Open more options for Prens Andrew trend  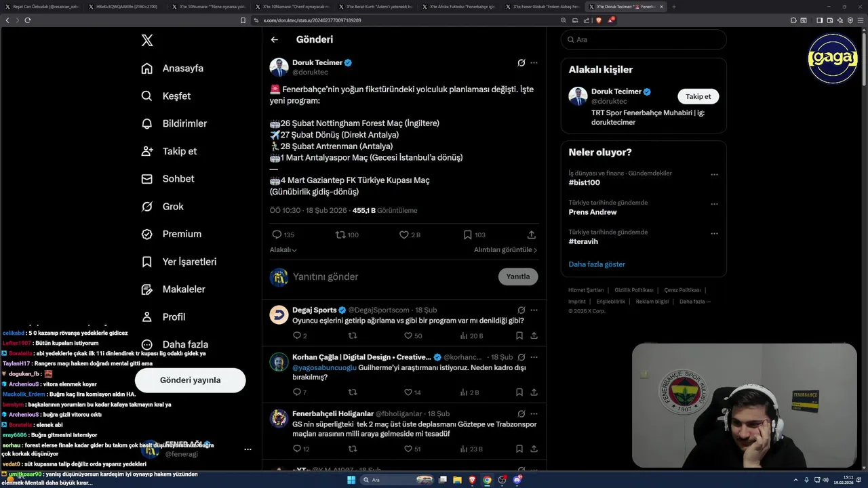pyautogui.click(x=714, y=204)
